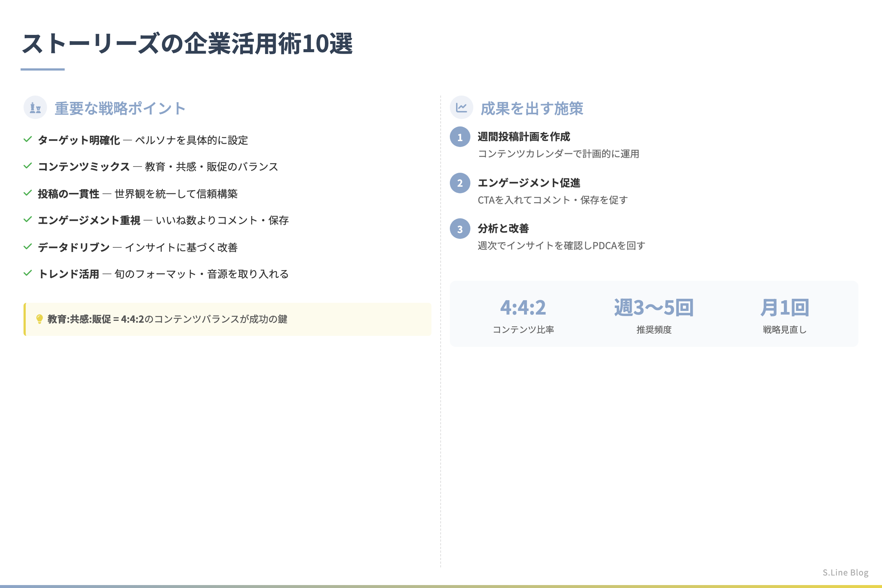Click the line chart icon beside 成果を出す施策
Viewport: 882px width, 588px height.
click(461, 108)
